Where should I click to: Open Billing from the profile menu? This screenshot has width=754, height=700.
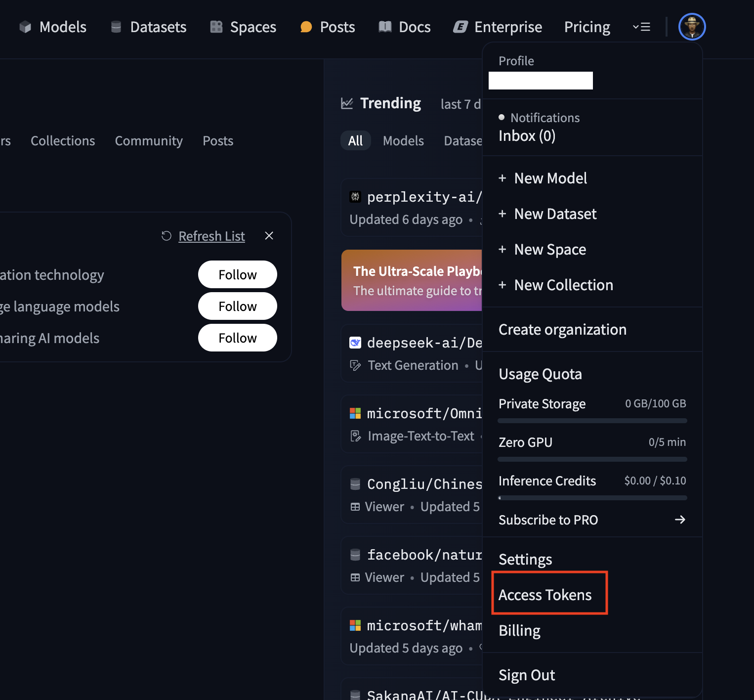click(x=592, y=630)
